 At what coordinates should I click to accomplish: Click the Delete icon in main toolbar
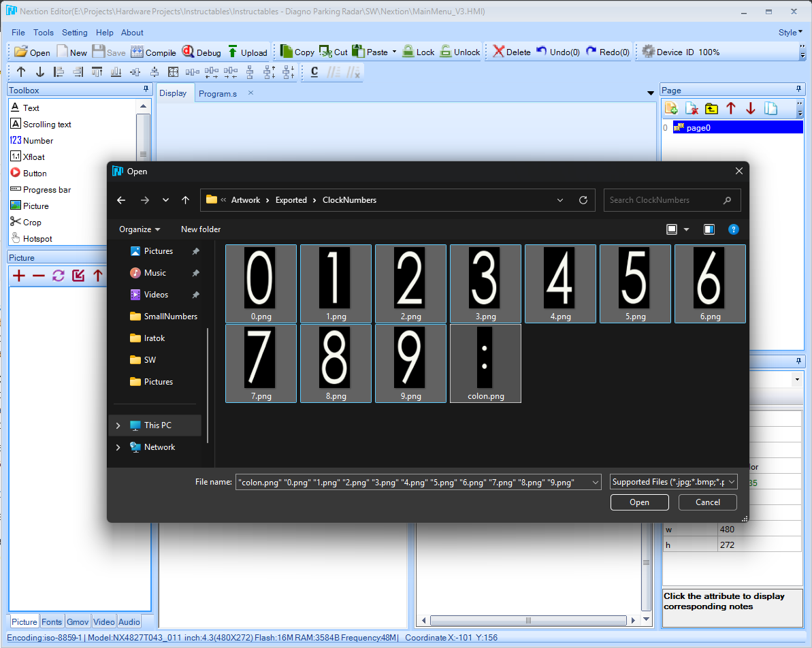click(498, 51)
